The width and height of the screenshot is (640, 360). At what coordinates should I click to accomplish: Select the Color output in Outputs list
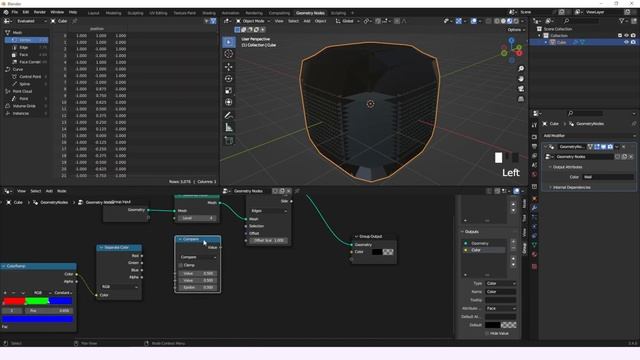(484, 250)
